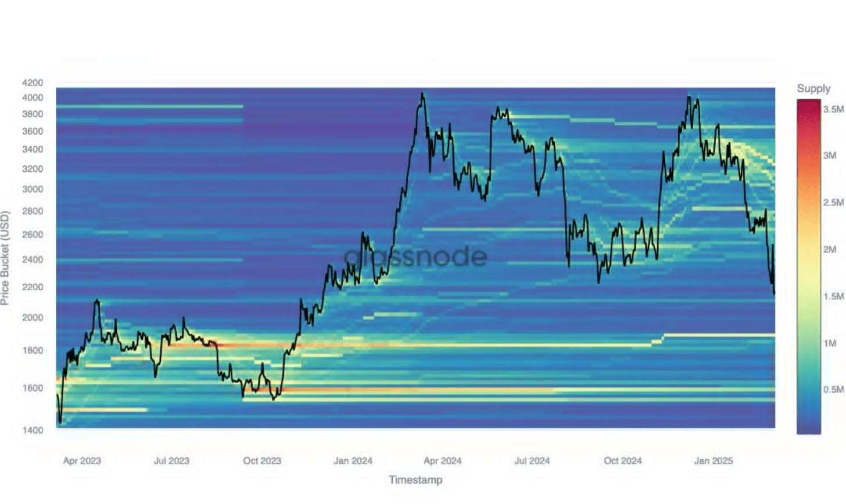This screenshot has width=846, height=504.
Task: Click the 0.5M legend label
Action: [x=833, y=390]
